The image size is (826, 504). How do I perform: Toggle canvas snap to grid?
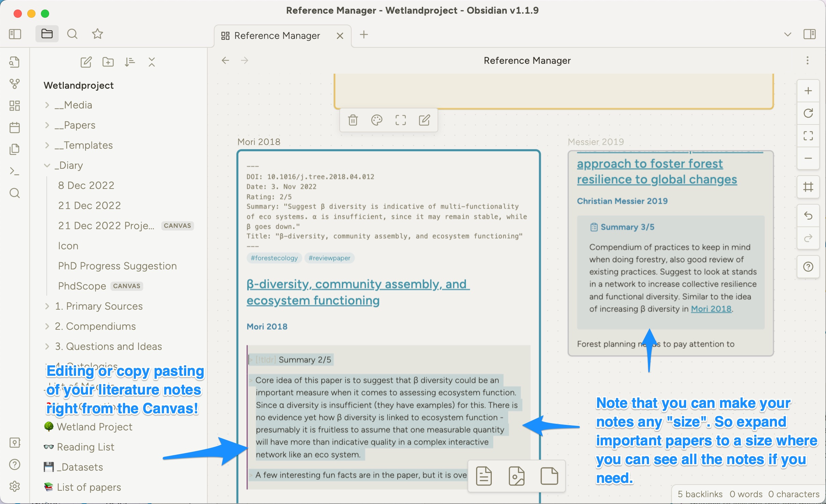pyautogui.click(x=808, y=187)
